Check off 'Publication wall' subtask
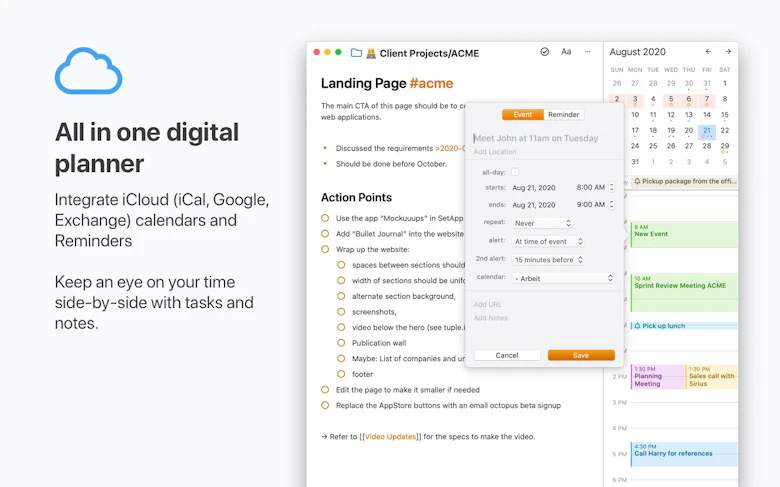Screen dimensions: 780x487 click(341, 343)
